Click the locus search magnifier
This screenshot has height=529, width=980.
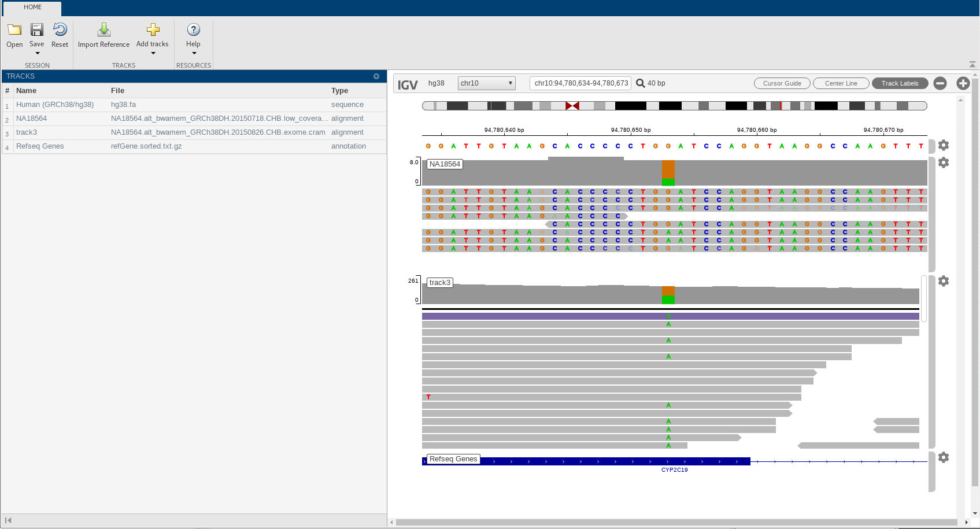(641, 83)
